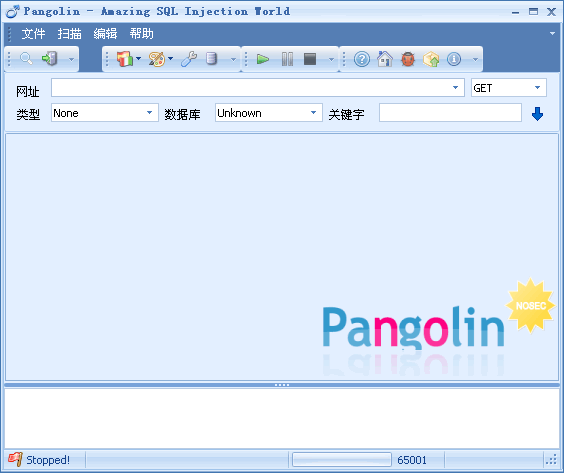Open overflow arrow after database icon

coord(233,59)
